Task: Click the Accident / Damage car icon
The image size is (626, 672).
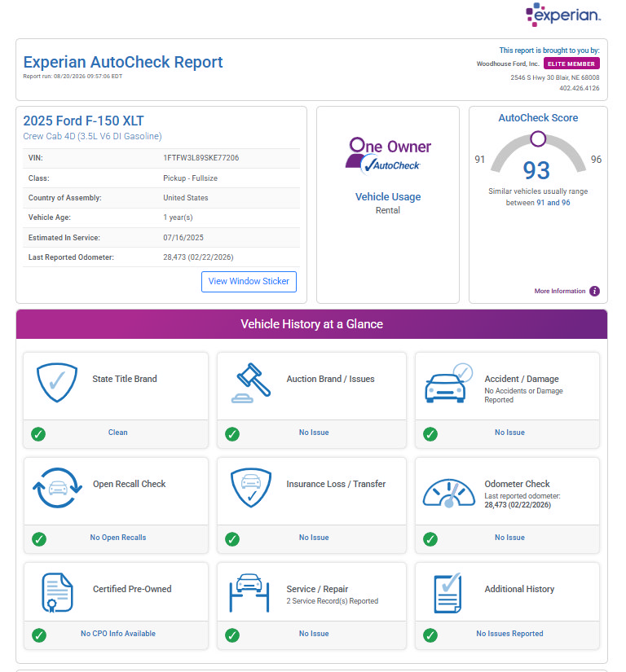Action: point(448,383)
